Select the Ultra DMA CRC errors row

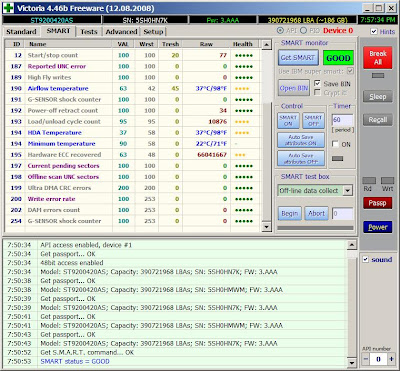[x=133, y=188]
